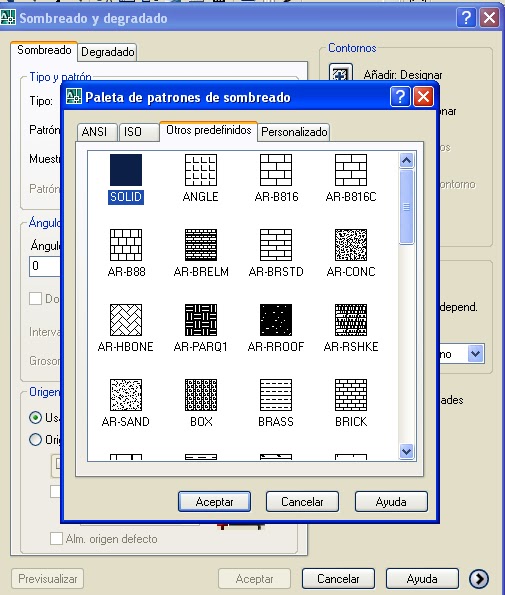The width and height of the screenshot is (505, 595).
Task: Toggle the Doble checkbox under Ángulo
Action: [35, 298]
